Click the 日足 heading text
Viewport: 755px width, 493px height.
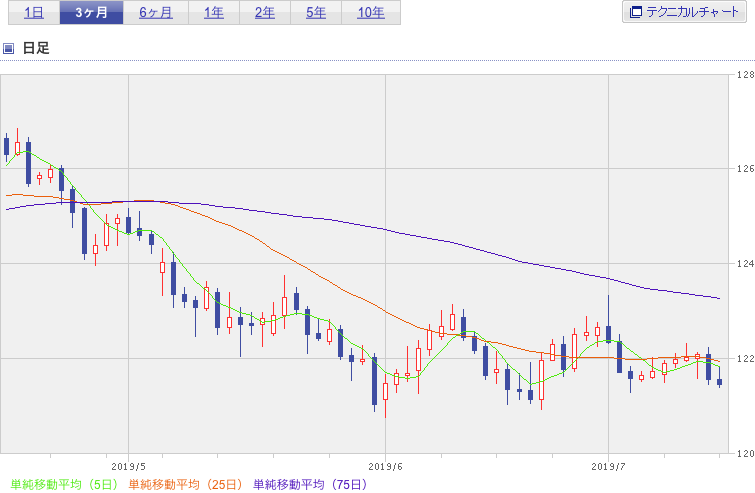pos(36,48)
